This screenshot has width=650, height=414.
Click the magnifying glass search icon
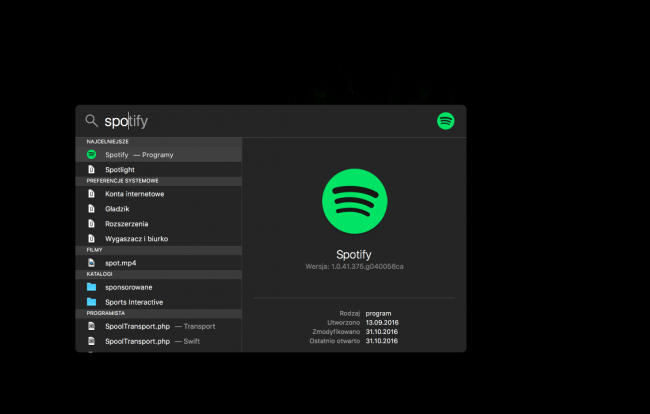click(x=92, y=121)
